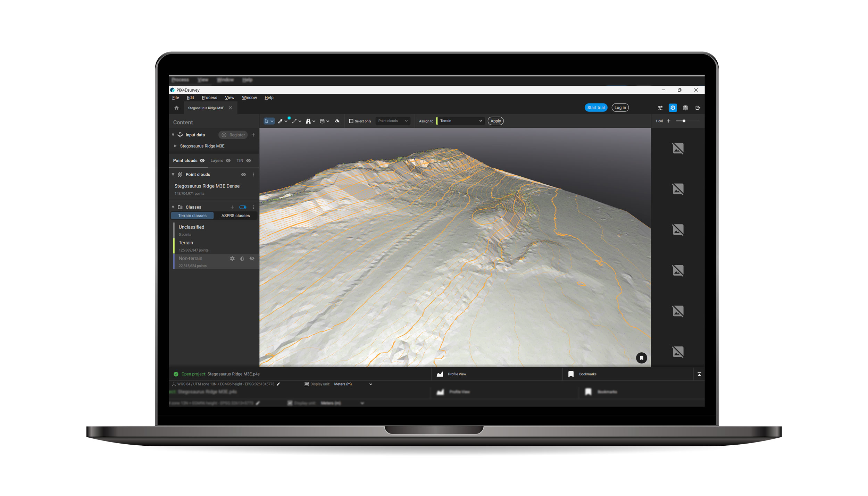Switch to ASPRS classes tab
This screenshot has width=868, height=496.
tap(235, 216)
